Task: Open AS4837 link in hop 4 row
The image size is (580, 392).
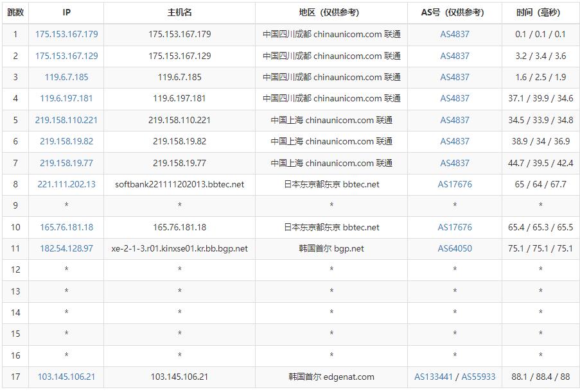Action: pyautogui.click(x=455, y=98)
